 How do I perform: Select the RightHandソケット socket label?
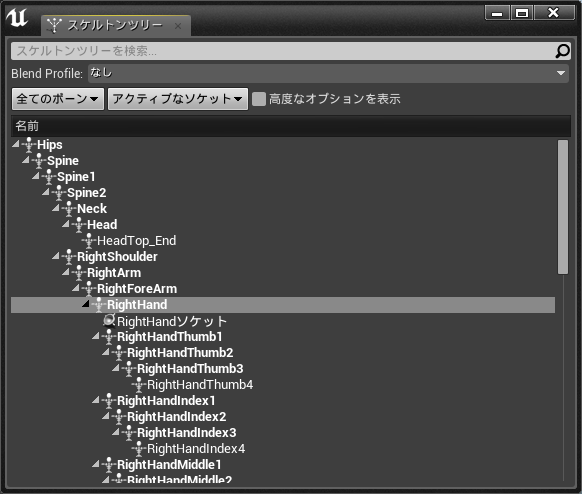pyautogui.click(x=172, y=321)
